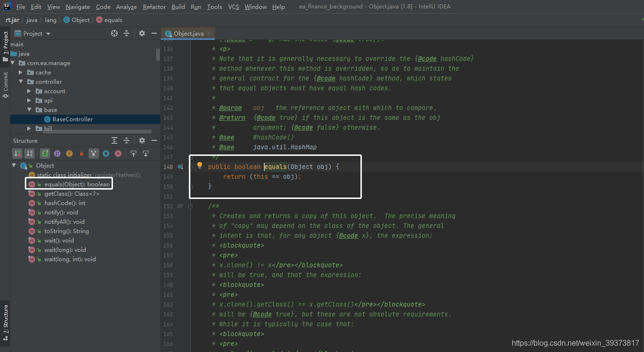The width and height of the screenshot is (644, 352).
Task: Toggle Show Properties (p) in Structure toolbar
Action: [57, 153]
